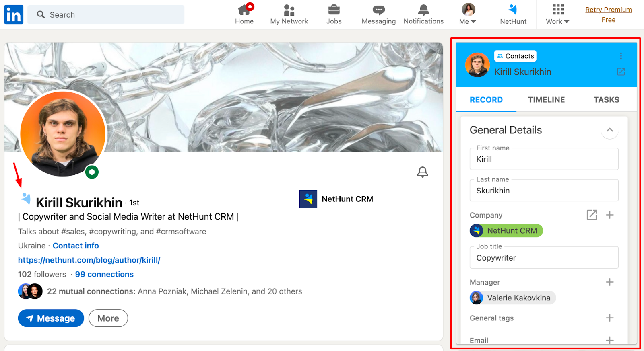Open the NetHunt extension in navbar
Viewport: 644px width, 351px height.
(513, 14)
